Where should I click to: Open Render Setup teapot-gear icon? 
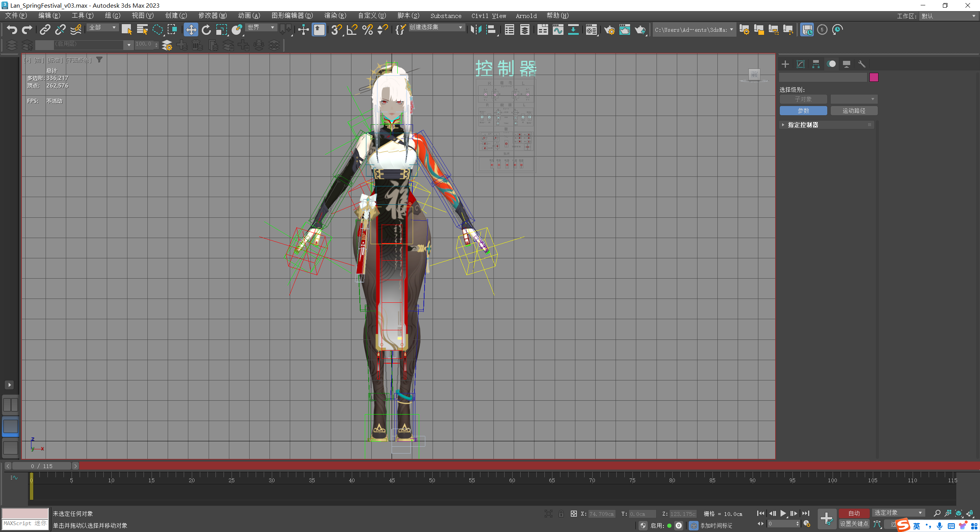(x=609, y=29)
